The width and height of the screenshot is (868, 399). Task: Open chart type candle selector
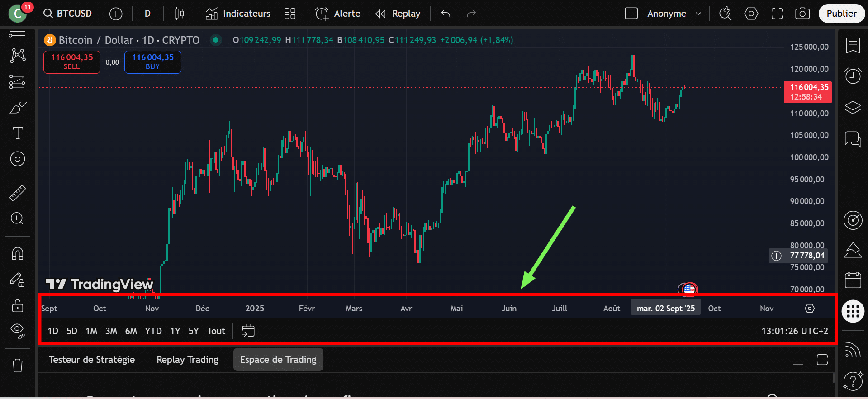179,14
